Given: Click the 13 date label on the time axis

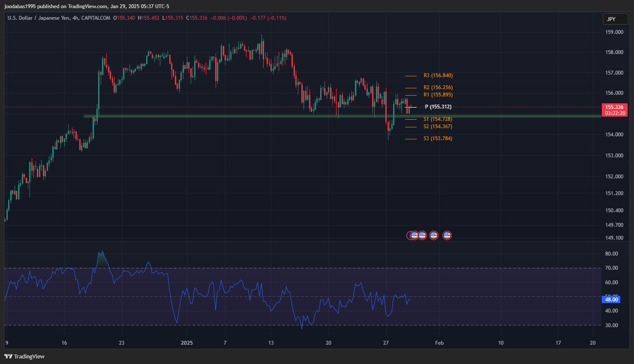Looking at the screenshot, I should 271,343.
